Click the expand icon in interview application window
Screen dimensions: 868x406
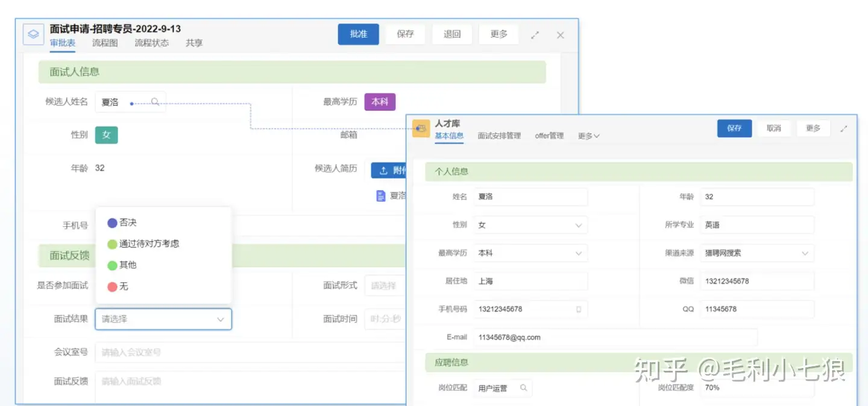pos(535,35)
